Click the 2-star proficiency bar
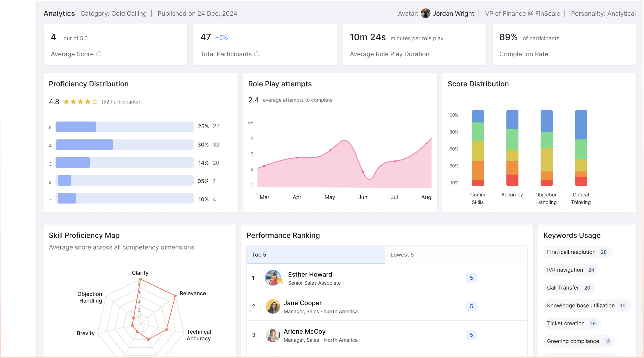Viewport: 644px width, 358px height. point(125,180)
